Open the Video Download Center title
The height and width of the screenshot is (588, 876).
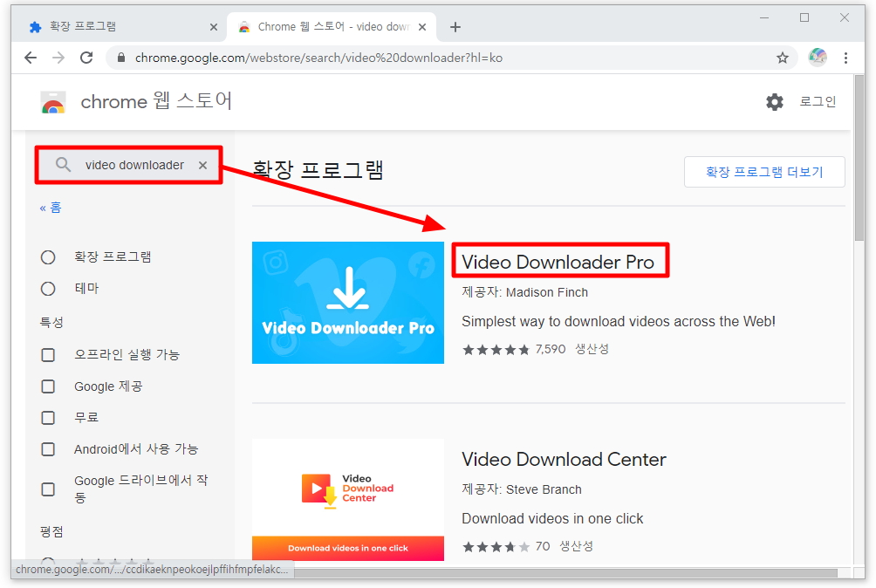click(564, 459)
